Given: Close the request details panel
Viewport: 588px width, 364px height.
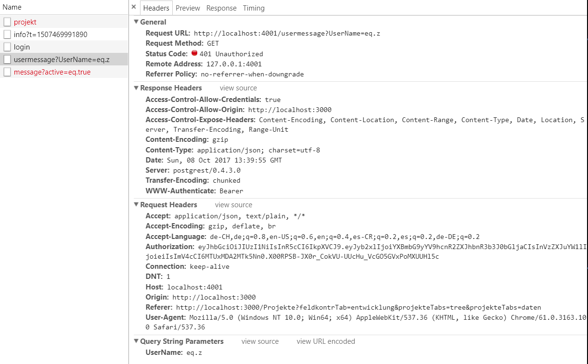Looking at the screenshot, I should 134,7.
